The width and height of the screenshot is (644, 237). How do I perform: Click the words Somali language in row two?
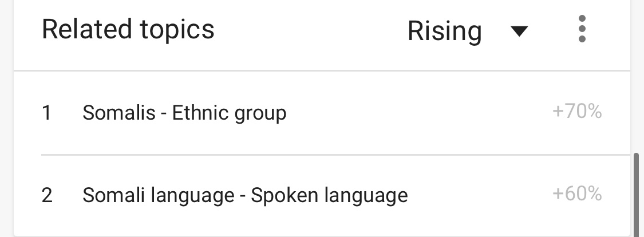pyautogui.click(x=159, y=196)
